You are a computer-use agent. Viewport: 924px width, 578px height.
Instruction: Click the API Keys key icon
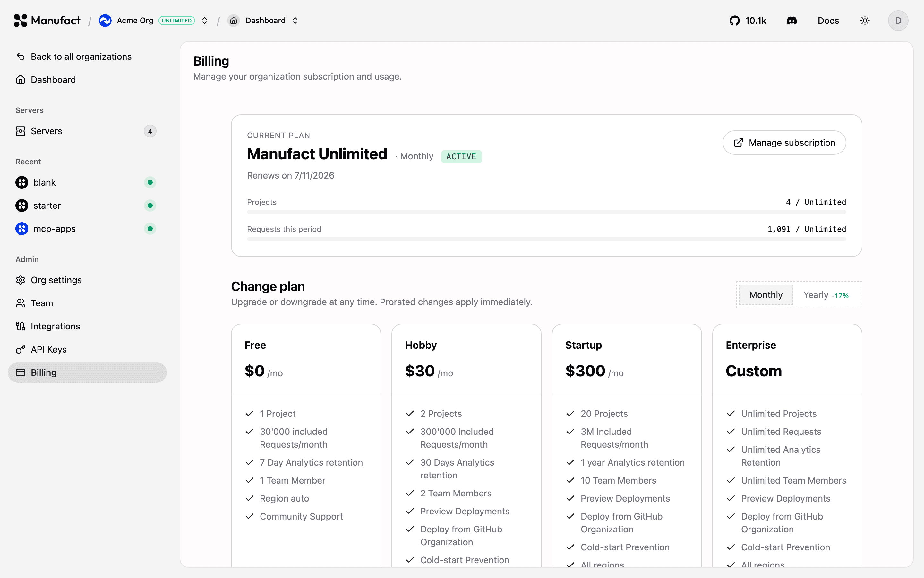click(21, 349)
